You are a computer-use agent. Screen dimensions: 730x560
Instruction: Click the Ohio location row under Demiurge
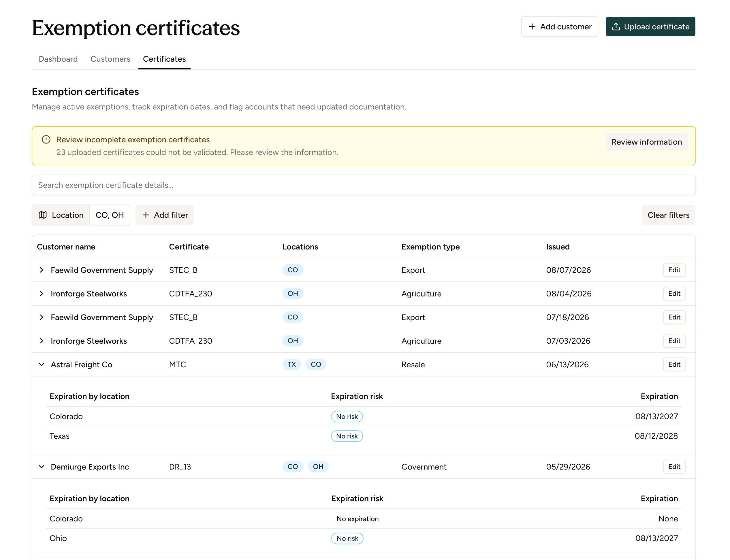coord(364,539)
